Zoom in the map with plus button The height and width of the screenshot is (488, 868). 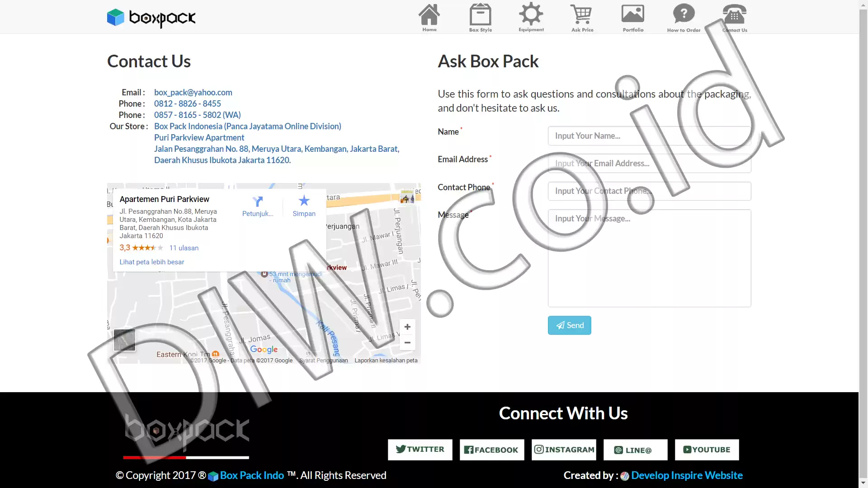[x=407, y=327]
